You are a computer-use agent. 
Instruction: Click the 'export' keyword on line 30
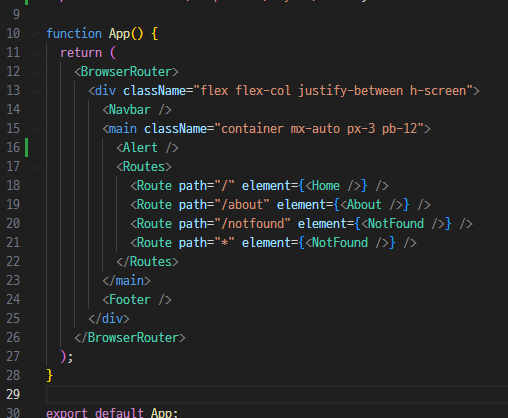click(67, 413)
